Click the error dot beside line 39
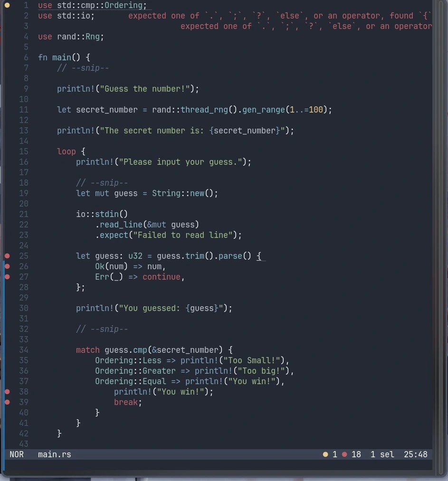 (x=7, y=402)
